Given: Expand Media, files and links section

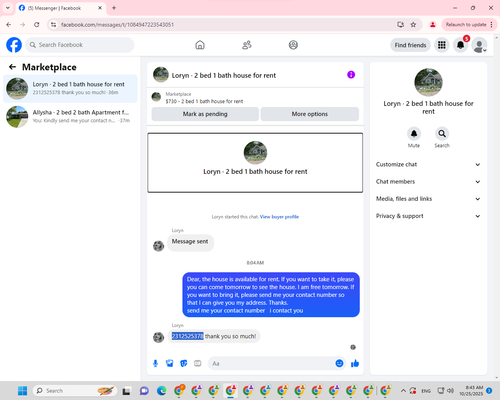Looking at the screenshot, I should click(x=428, y=199).
